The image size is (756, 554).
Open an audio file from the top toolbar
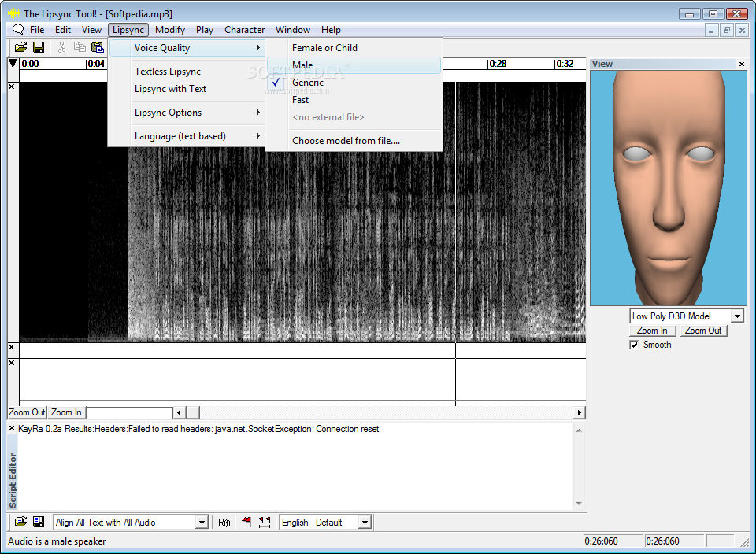tap(20, 47)
